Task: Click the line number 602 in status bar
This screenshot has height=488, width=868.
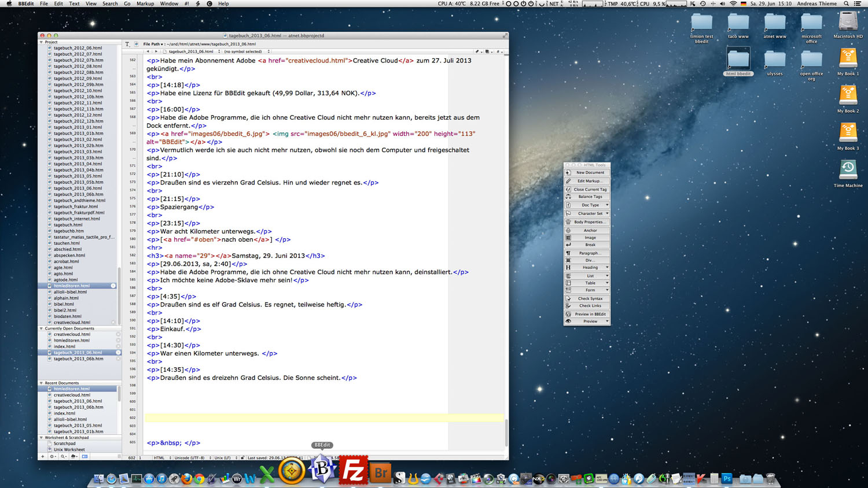Action: [132, 458]
